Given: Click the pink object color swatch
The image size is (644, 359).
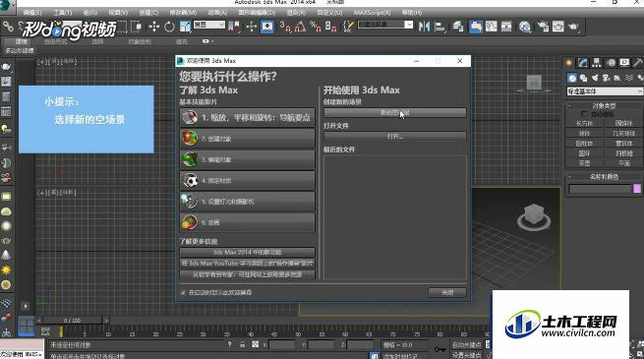Looking at the screenshot, I should 637,189.
